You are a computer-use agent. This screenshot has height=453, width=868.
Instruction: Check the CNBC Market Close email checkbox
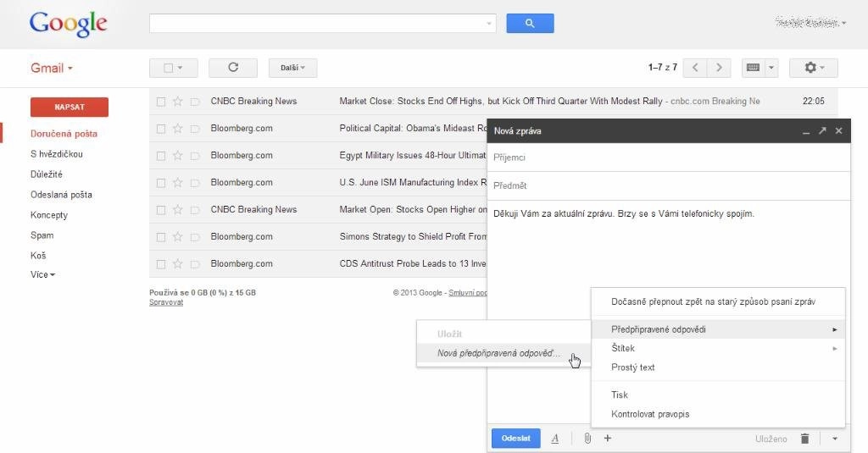pyautogui.click(x=160, y=102)
